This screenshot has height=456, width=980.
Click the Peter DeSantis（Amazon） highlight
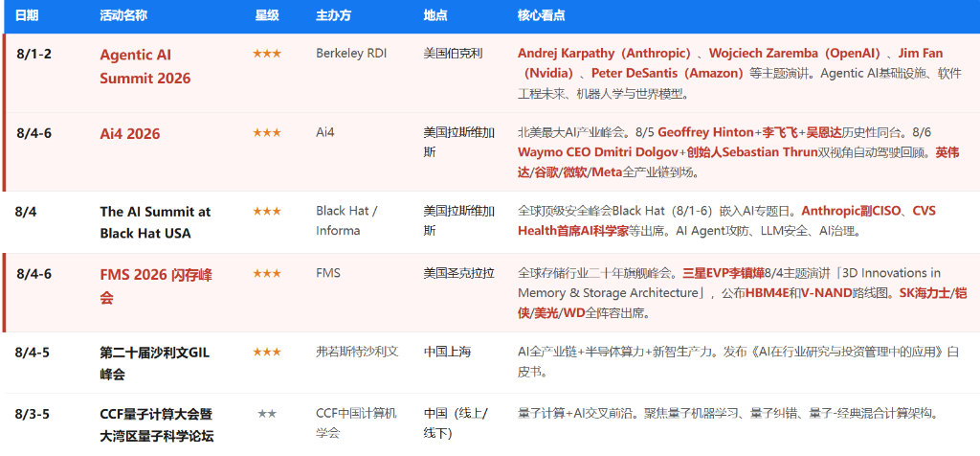667,74
